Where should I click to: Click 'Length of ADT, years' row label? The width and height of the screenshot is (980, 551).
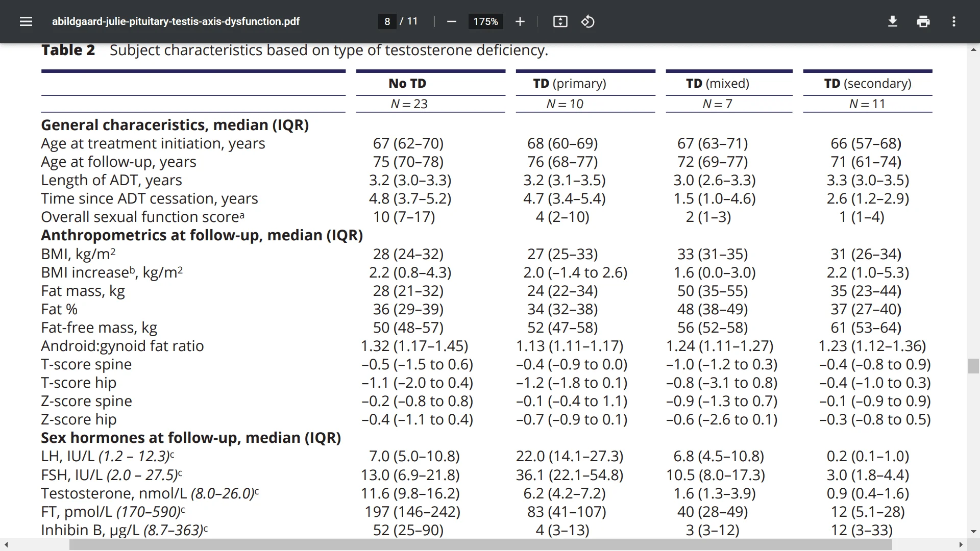[111, 180]
